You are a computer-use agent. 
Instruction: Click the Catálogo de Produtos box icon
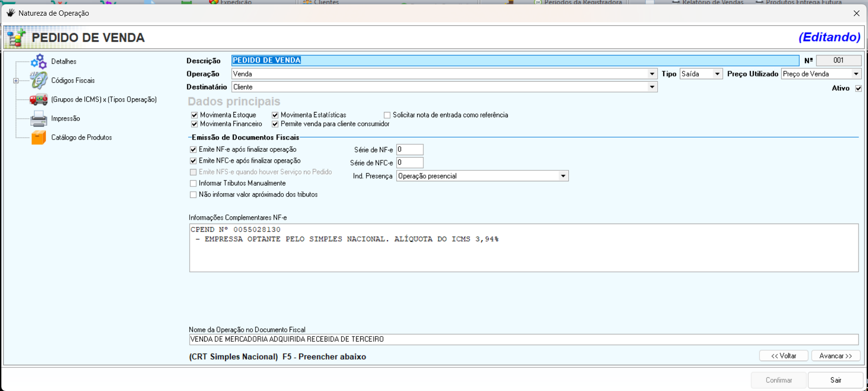click(x=38, y=138)
